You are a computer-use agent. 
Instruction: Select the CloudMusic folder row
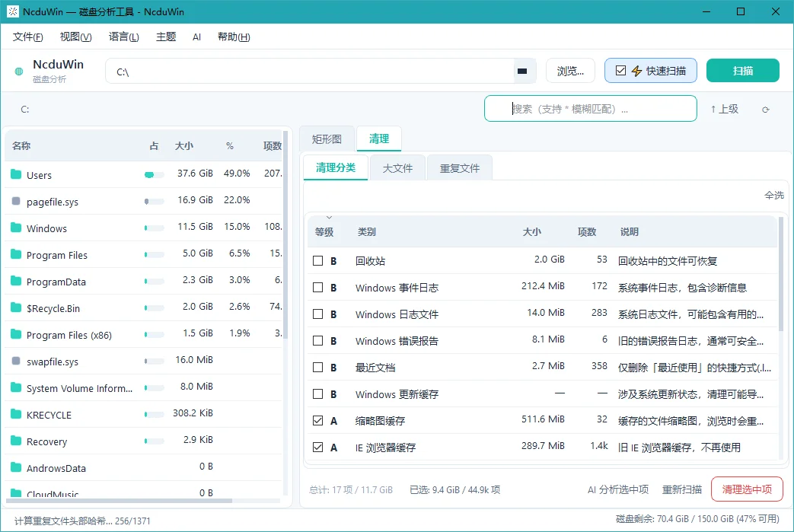click(144, 491)
